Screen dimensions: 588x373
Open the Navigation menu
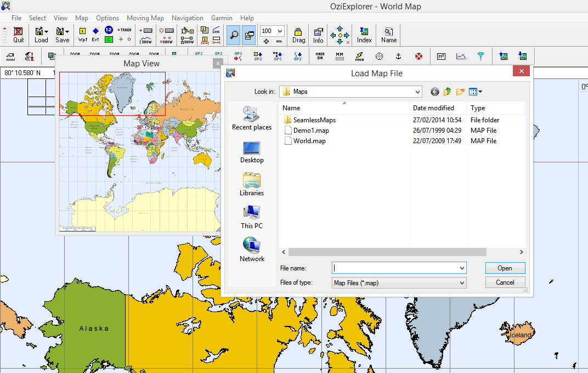point(188,18)
